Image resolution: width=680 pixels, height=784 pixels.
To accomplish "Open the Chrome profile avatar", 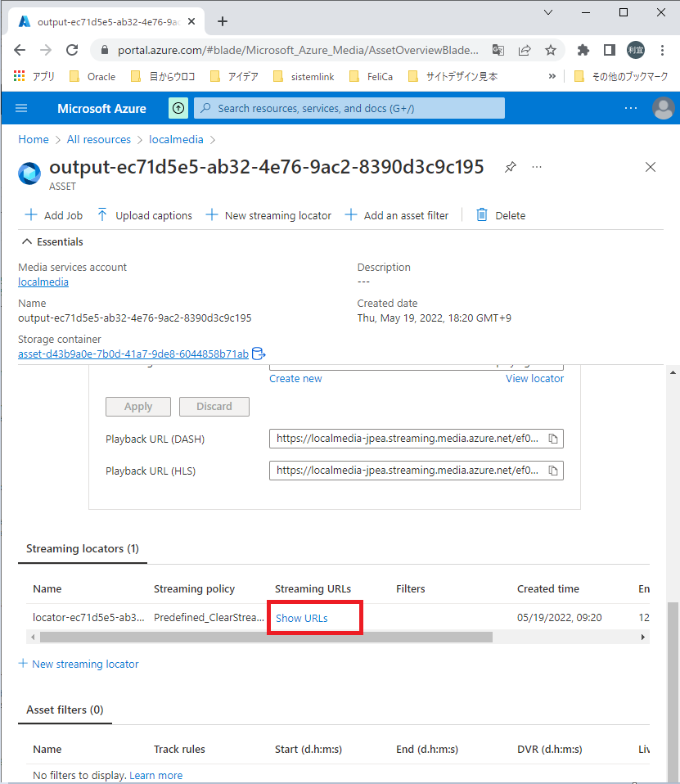I will pyautogui.click(x=636, y=50).
